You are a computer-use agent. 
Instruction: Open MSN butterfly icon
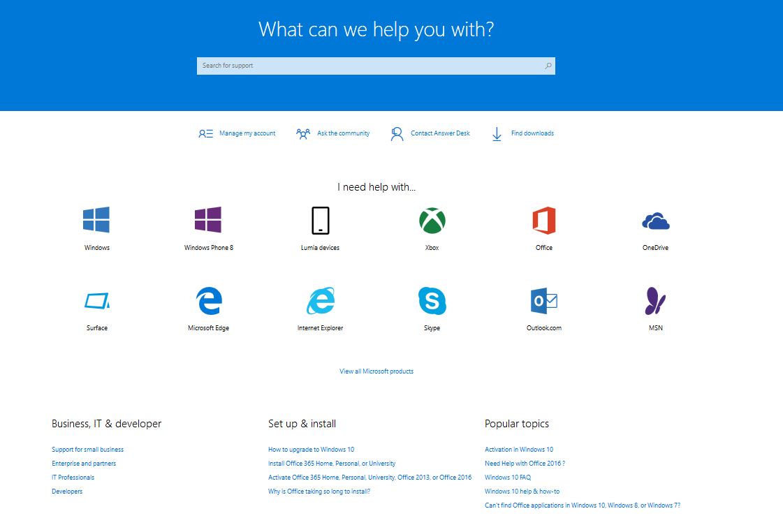point(655,300)
